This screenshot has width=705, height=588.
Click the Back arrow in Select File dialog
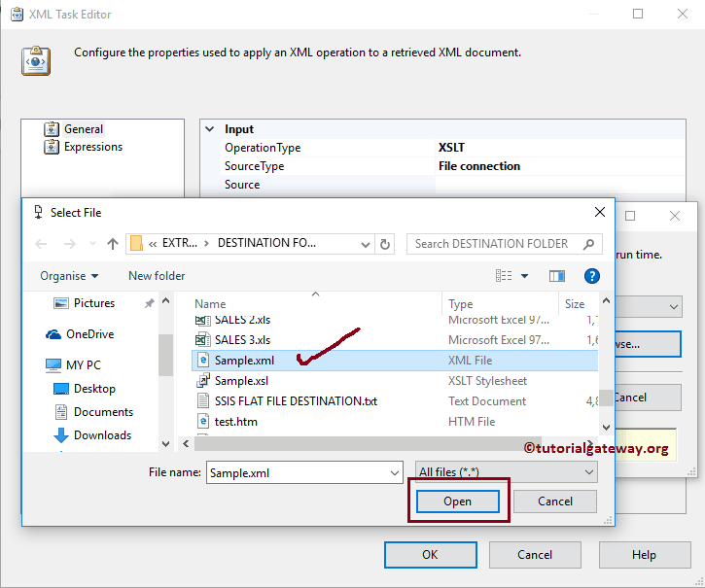click(41, 244)
